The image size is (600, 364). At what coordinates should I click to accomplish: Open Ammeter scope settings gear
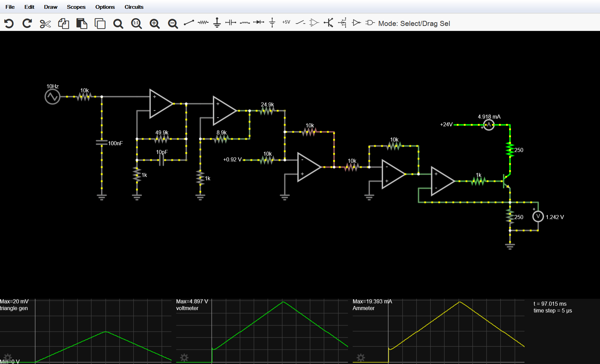click(360, 357)
